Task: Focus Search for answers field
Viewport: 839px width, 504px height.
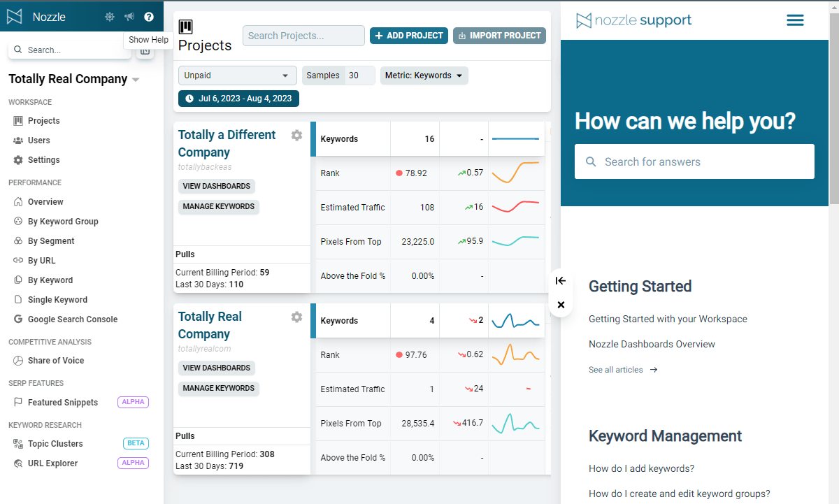Action: [x=694, y=161]
